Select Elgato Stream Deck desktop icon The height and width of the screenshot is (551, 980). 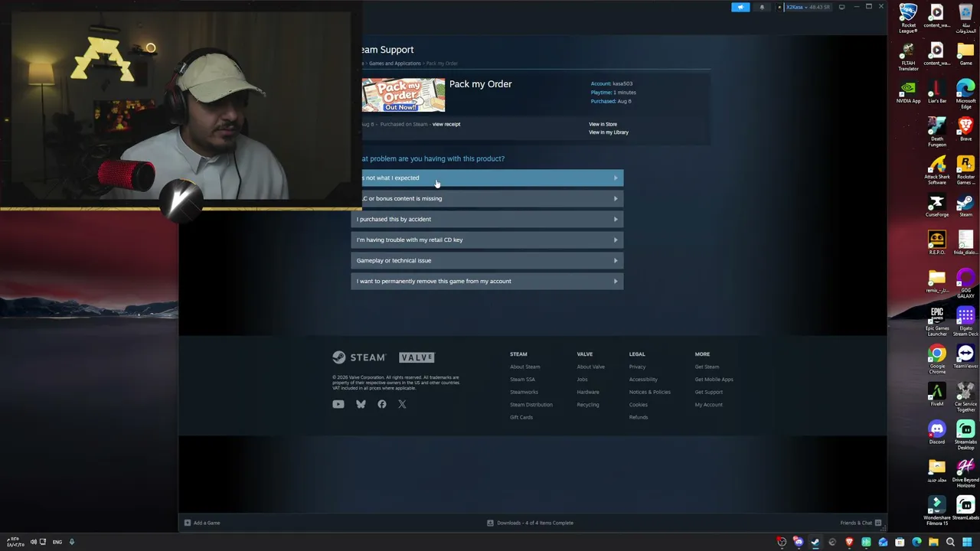[965, 321]
